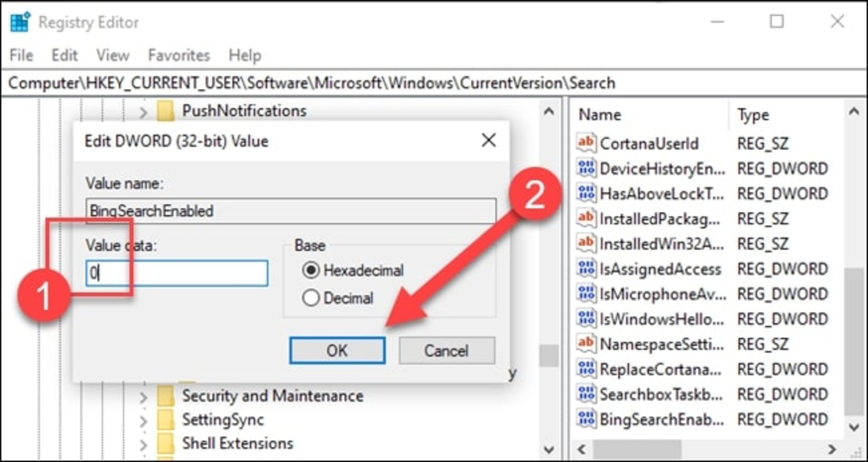Image resolution: width=868 pixels, height=462 pixels.
Task: Click values pane scroll down arrow
Action: [x=854, y=427]
